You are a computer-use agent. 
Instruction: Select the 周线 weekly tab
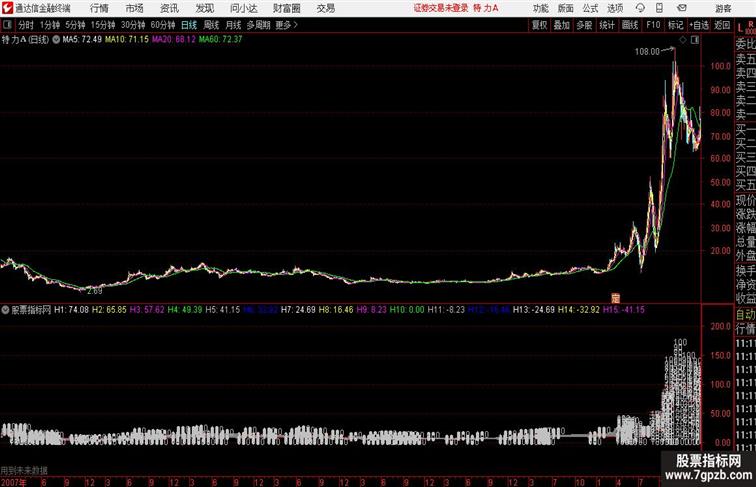pos(211,25)
